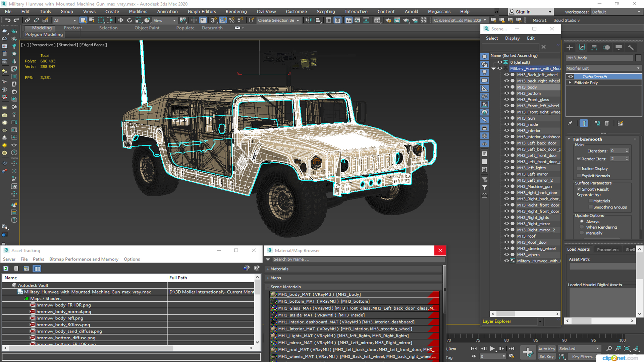644x362 pixels.
Task: Open the View reference coordinate dropdown
Action: pyautogui.click(x=165, y=20)
